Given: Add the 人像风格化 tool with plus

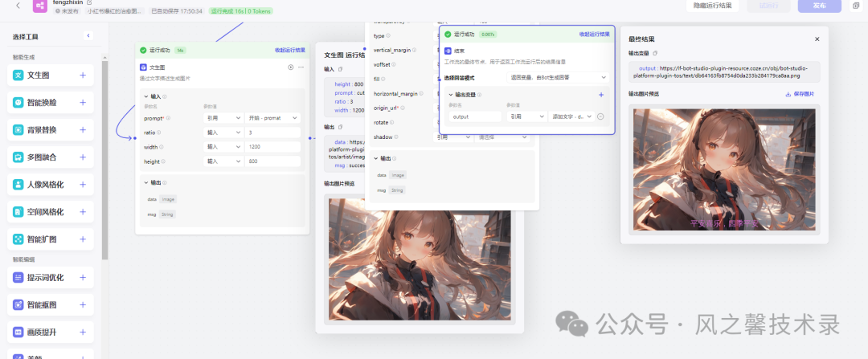Looking at the screenshot, I should [x=83, y=185].
